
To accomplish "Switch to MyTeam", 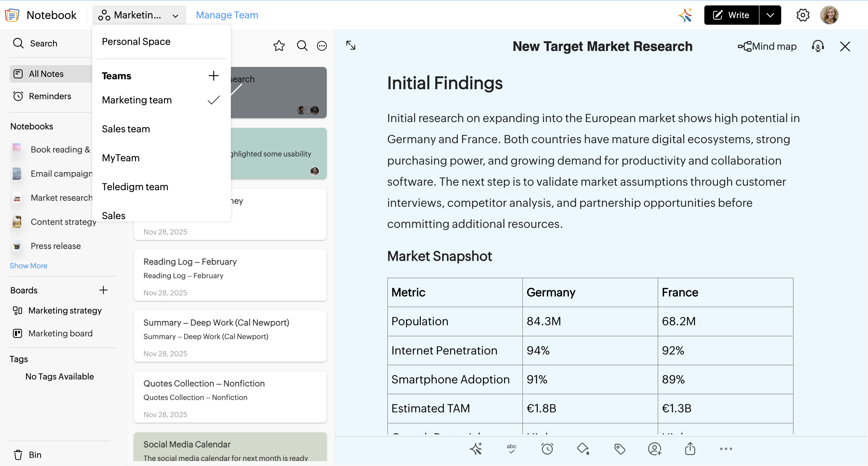I will click(x=161, y=158).
